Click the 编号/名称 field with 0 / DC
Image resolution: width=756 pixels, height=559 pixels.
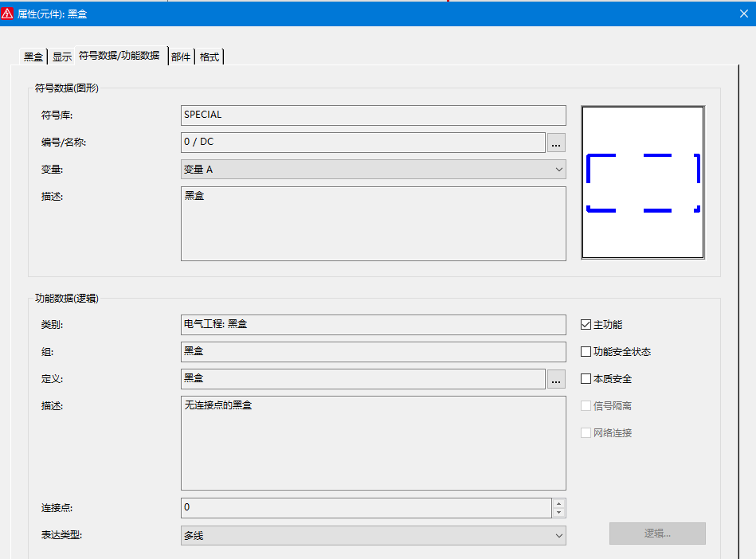(x=363, y=143)
